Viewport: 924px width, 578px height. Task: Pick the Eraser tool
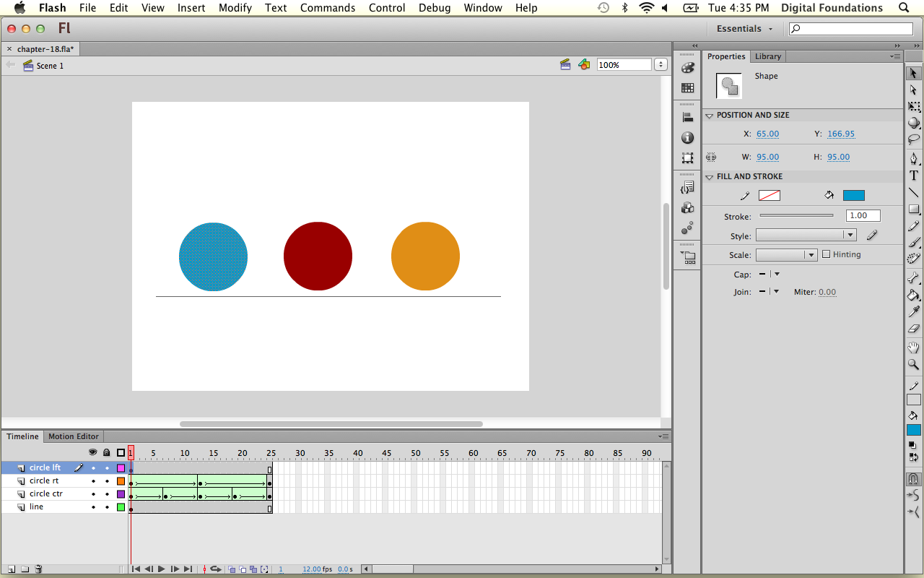pyautogui.click(x=913, y=329)
